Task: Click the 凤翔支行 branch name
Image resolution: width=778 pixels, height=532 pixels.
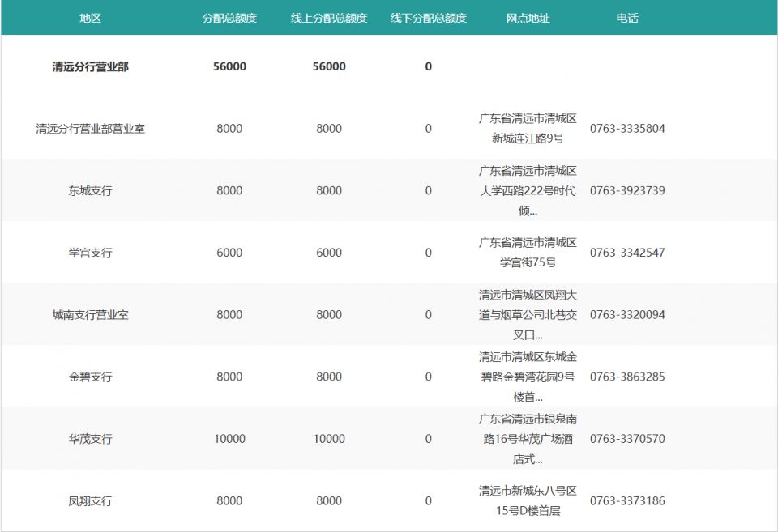Action: (90, 501)
